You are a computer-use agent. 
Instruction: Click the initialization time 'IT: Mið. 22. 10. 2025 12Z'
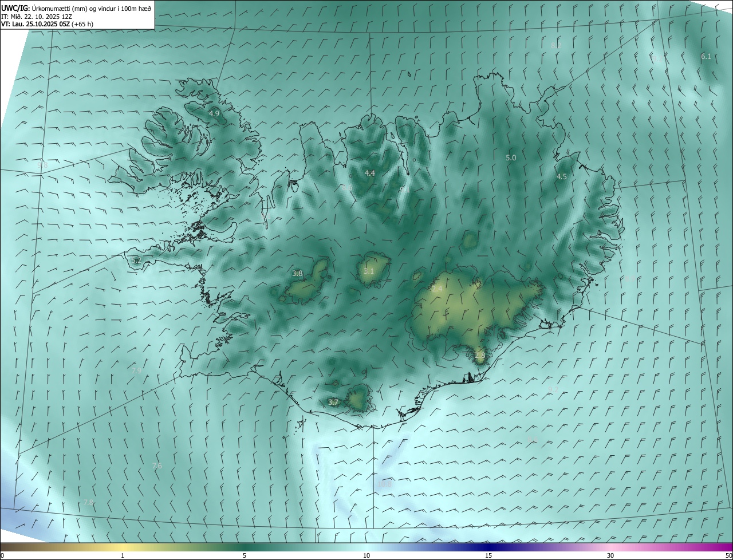click(x=38, y=16)
